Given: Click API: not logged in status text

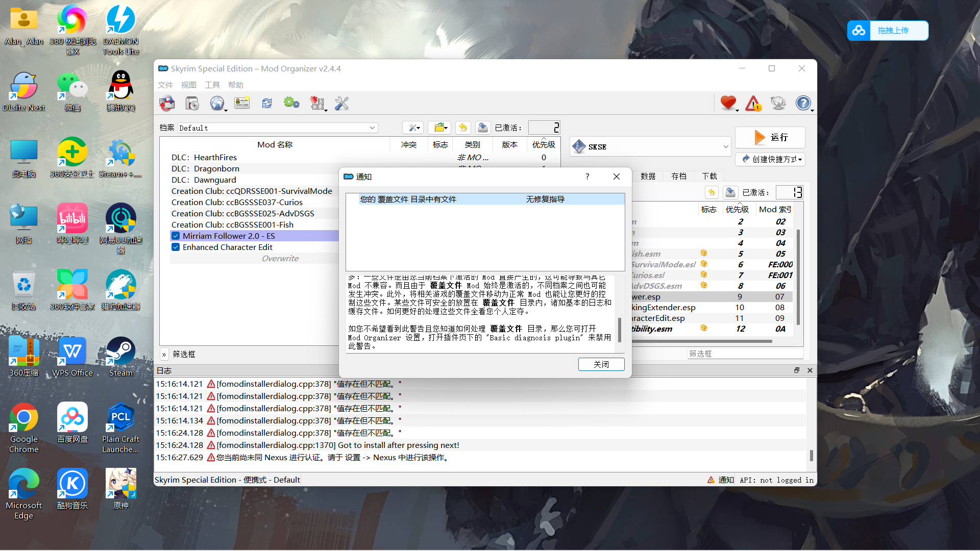Looking at the screenshot, I should point(777,480).
